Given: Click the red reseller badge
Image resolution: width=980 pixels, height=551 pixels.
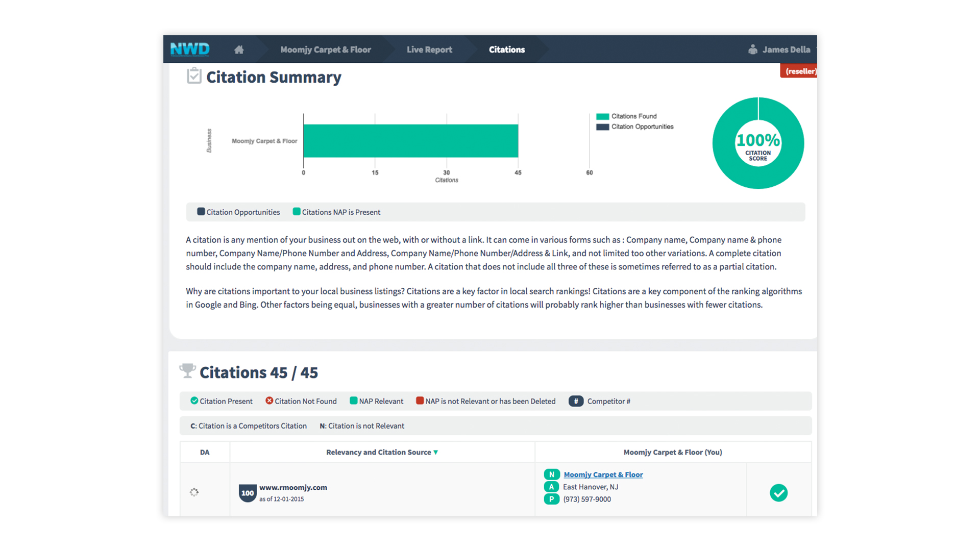Looking at the screenshot, I should point(799,71).
